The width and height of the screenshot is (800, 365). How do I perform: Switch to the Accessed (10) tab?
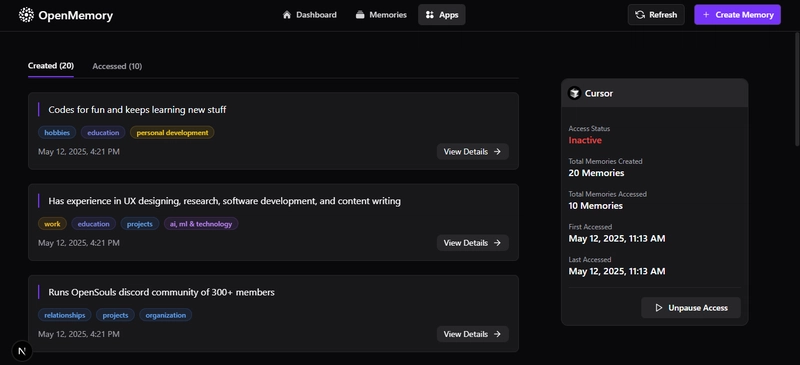117,66
